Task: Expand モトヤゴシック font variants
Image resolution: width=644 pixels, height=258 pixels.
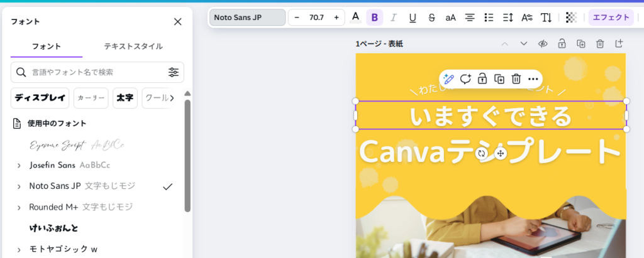Action: coord(19,249)
